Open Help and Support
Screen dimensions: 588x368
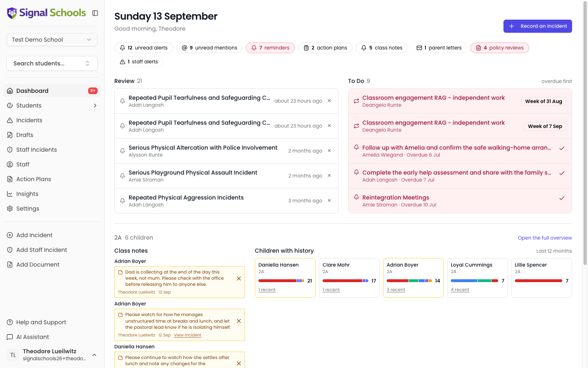pos(52,322)
